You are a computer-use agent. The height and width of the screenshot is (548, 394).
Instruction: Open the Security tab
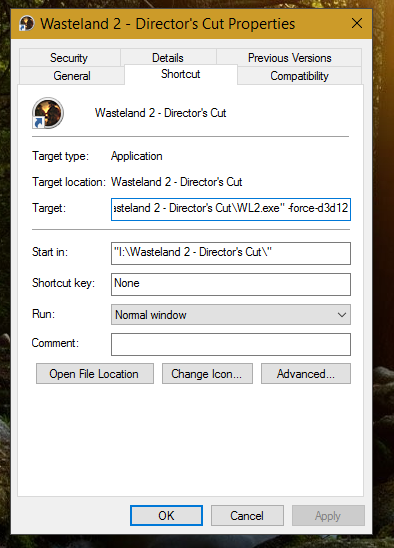click(69, 58)
